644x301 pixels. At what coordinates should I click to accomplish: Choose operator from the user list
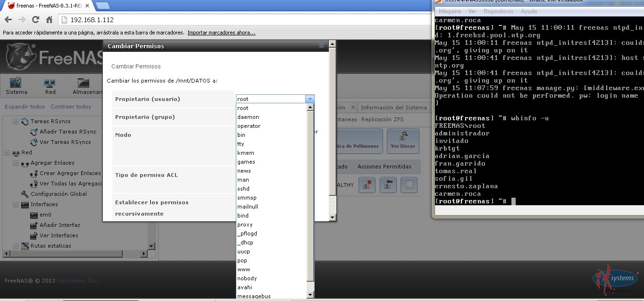271,126
